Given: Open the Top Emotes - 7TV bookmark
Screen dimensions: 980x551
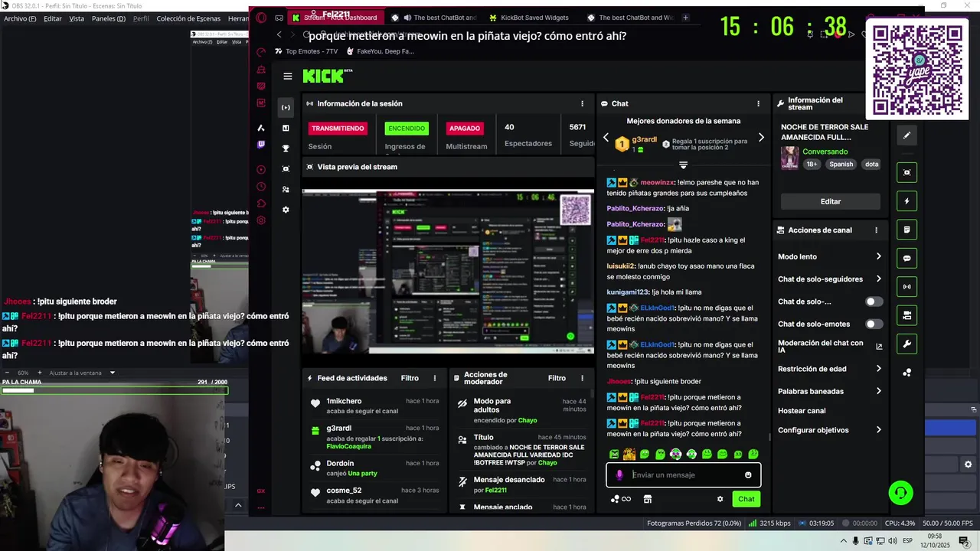Looking at the screenshot, I should [x=305, y=51].
